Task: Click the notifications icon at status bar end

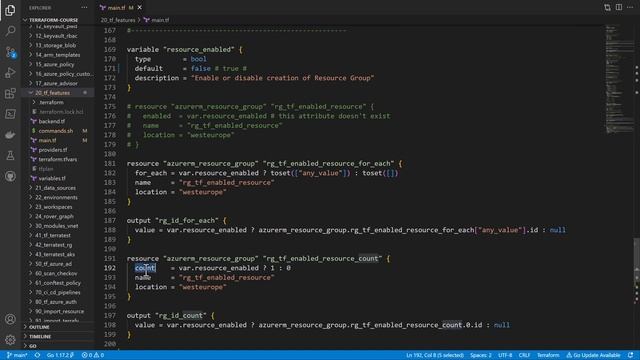Action: (x=631, y=355)
